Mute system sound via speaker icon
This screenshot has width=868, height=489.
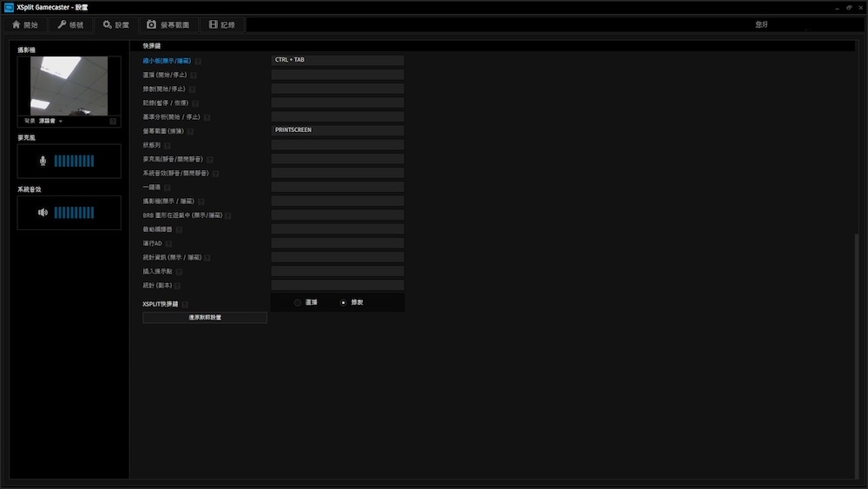(x=43, y=213)
